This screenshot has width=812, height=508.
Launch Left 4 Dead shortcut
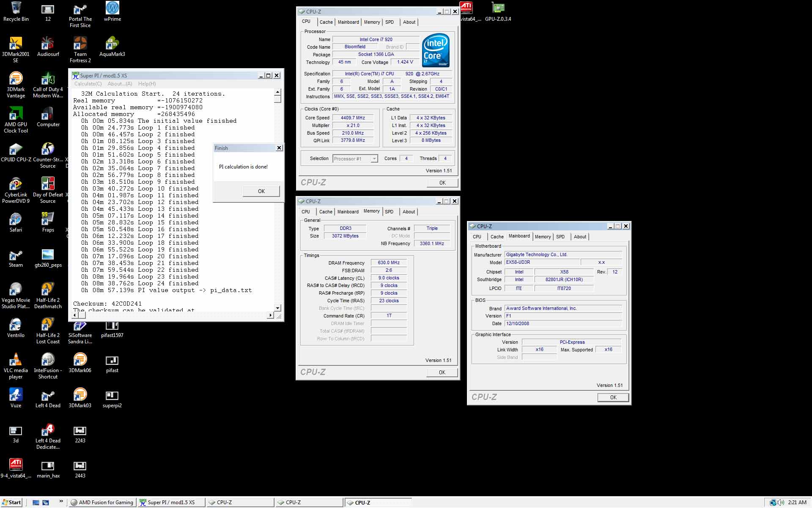click(48, 398)
